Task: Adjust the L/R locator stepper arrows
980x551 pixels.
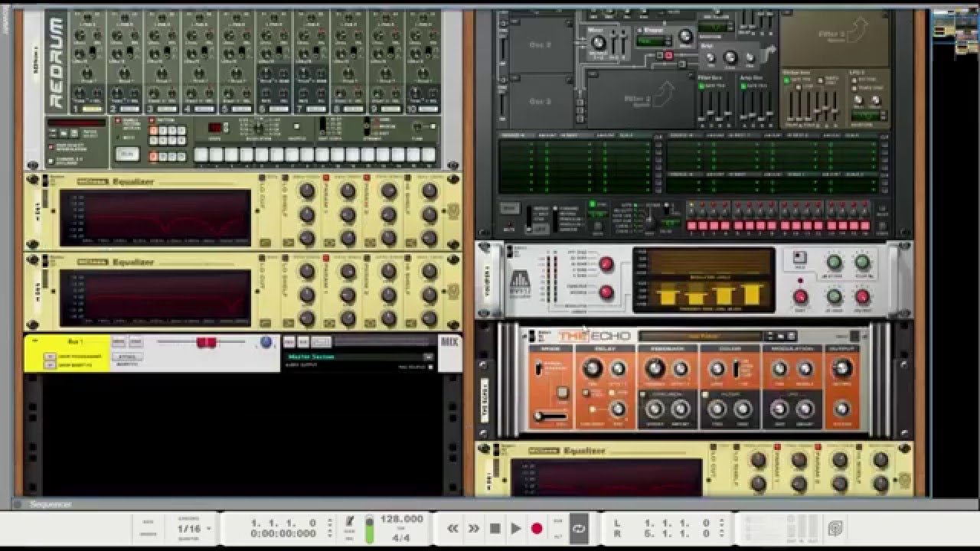Action: point(723,528)
